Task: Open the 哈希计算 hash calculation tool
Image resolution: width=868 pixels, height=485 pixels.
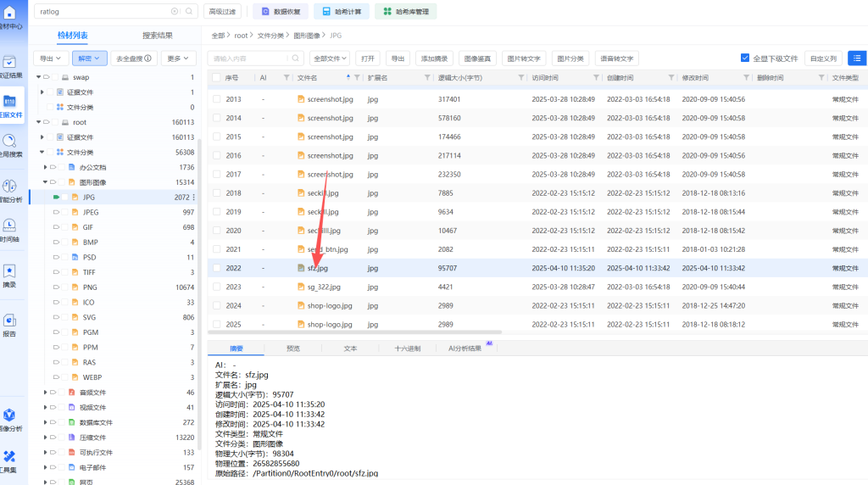Action: point(341,12)
